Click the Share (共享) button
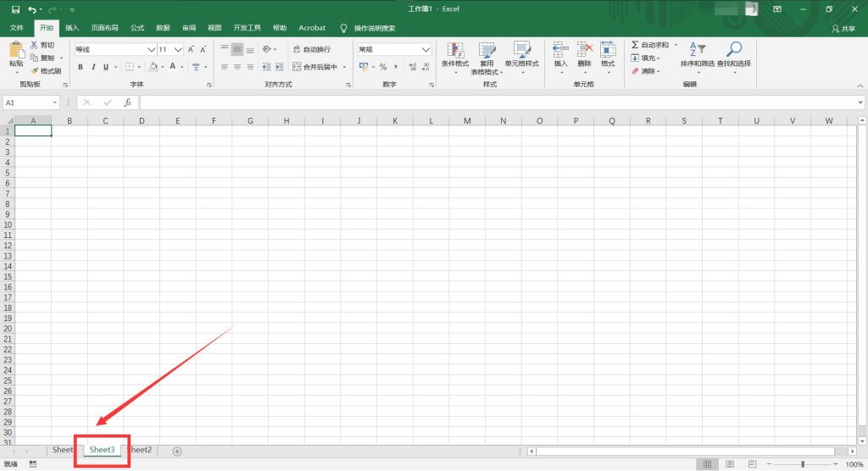Image resolution: width=868 pixels, height=471 pixels. pos(843,28)
